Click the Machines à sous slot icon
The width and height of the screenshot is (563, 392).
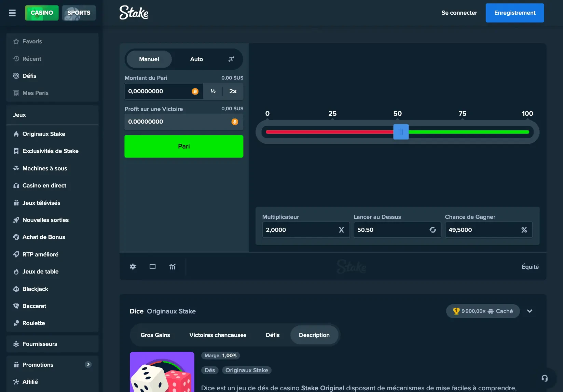16,168
